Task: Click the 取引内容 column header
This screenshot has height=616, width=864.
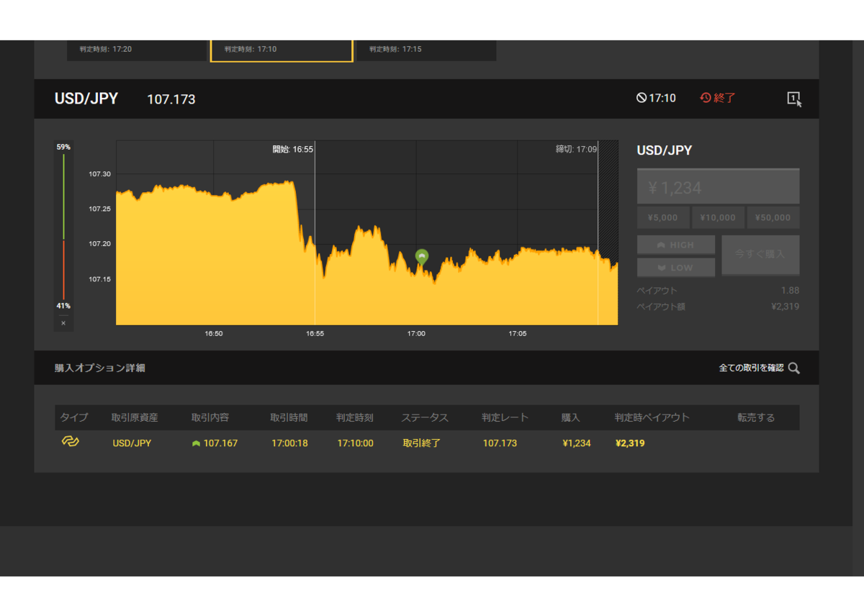Action: [x=210, y=417]
